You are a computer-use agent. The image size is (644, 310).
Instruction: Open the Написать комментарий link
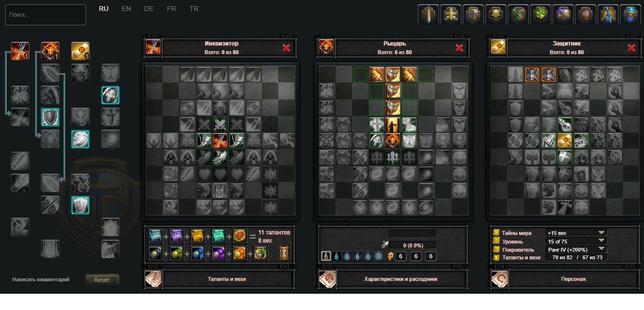point(41,279)
